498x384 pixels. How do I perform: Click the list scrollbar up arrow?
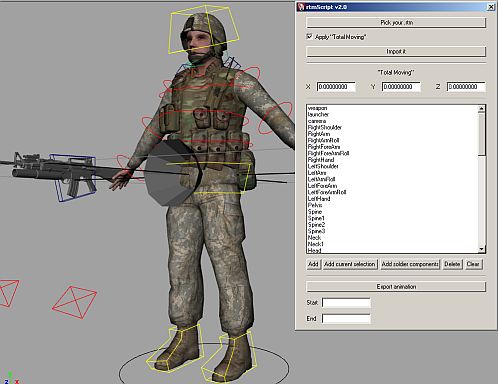pos(481,109)
